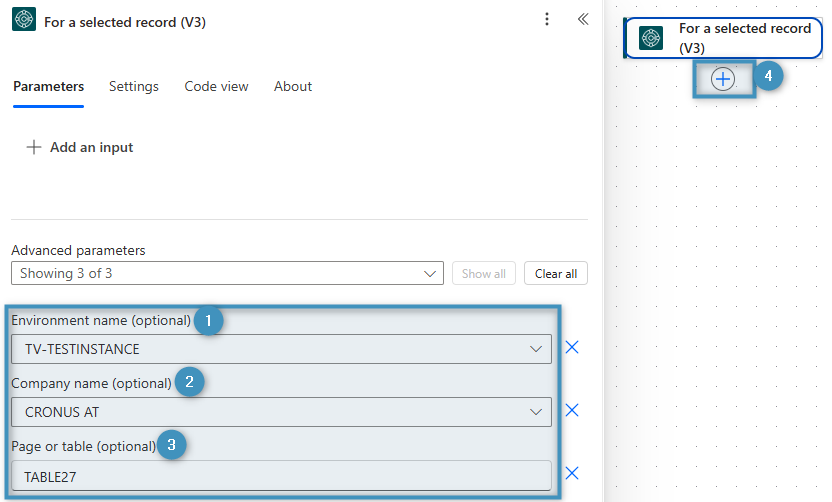This screenshot has width=832, height=502.
Task: Open the Environment name TV-TESTINSTANCE dropdown
Action: click(281, 349)
